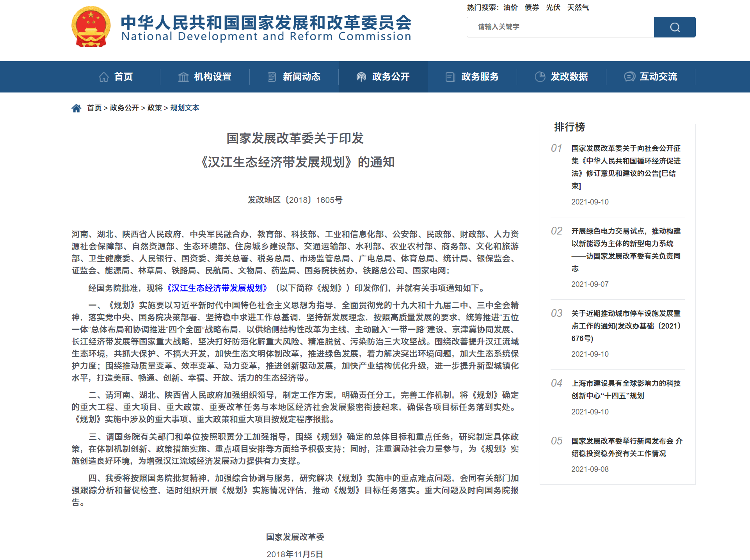Click the house icon beside 首页 nav

pos(104,77)
